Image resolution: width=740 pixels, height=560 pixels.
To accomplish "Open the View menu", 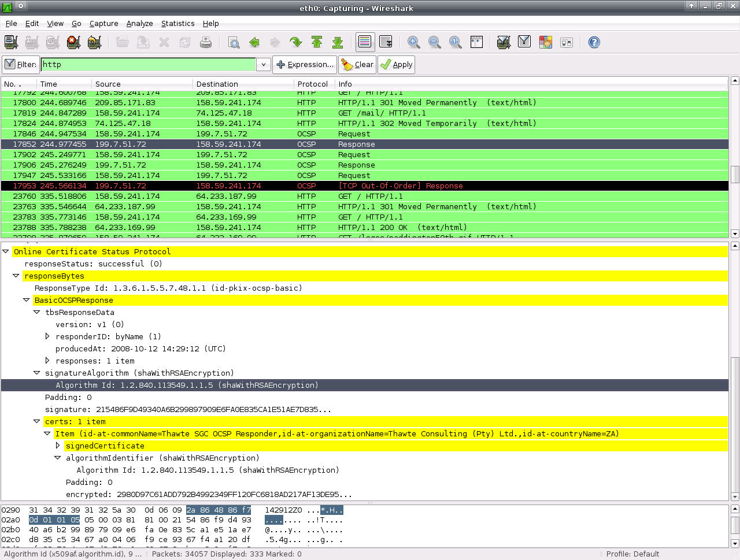I will (x=55, y=24).
